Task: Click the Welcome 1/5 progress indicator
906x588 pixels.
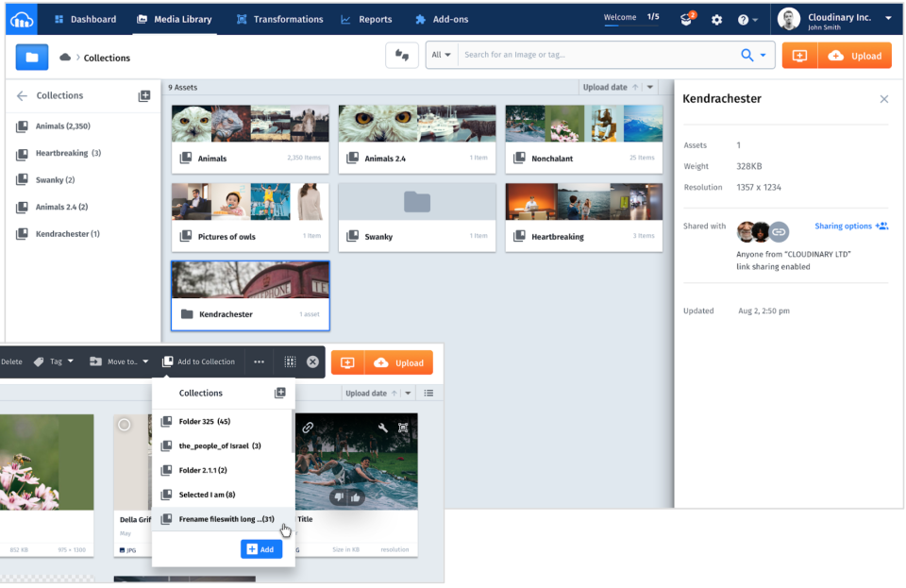Action: tap(630, 17)
